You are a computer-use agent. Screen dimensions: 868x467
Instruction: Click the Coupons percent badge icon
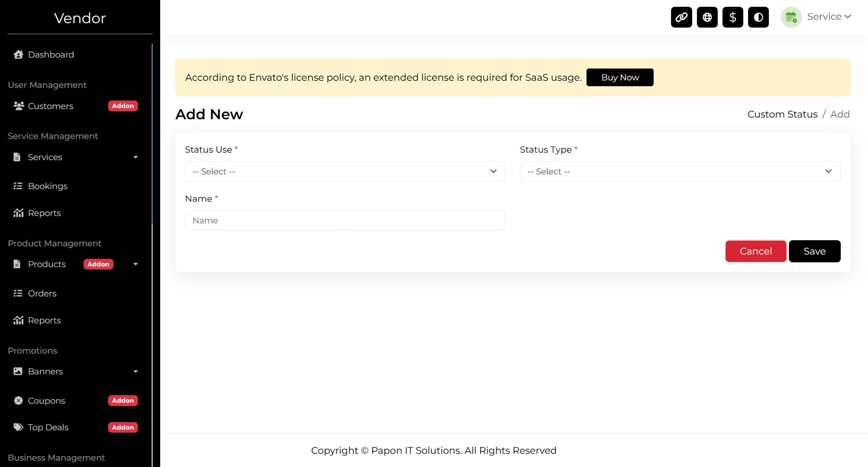pos(18,400)
